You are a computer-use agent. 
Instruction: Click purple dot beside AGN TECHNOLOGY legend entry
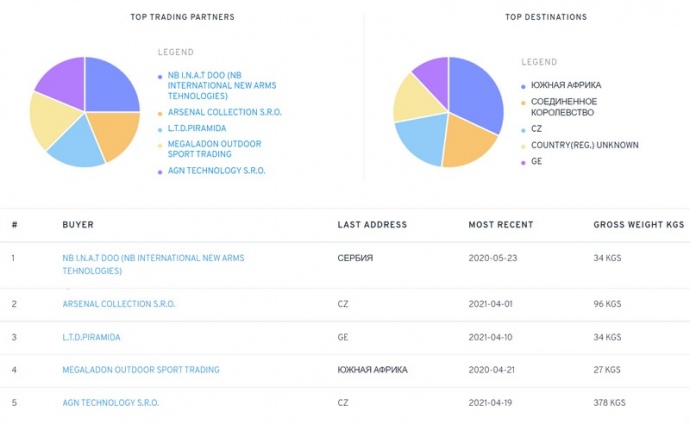pyautogui.click(x=160, y=171)
